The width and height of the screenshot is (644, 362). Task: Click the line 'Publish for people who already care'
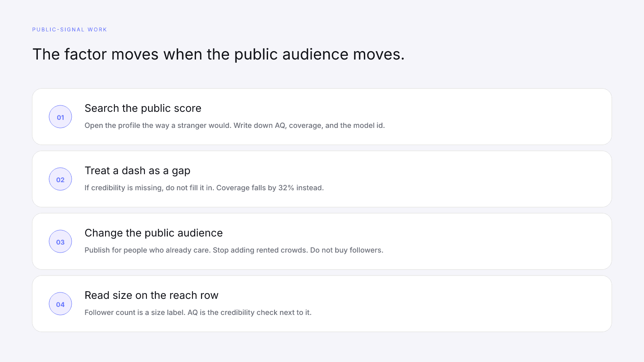[148, 250]
